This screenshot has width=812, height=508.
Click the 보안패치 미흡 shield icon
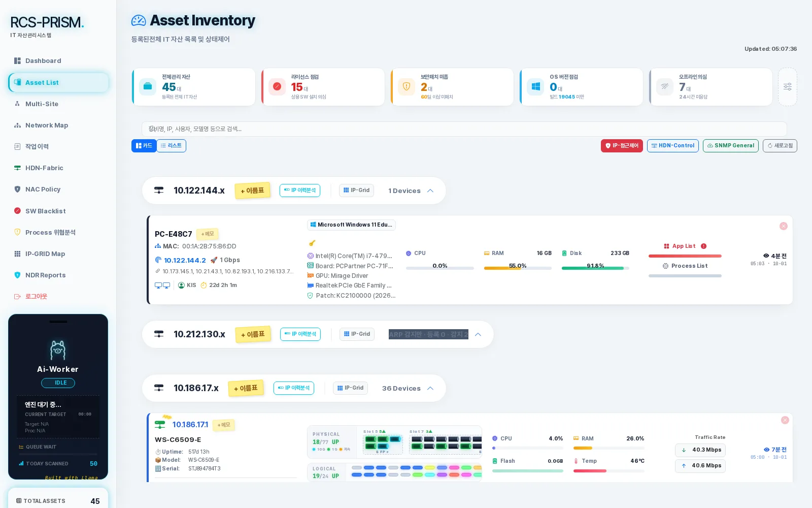pos(407,86)
